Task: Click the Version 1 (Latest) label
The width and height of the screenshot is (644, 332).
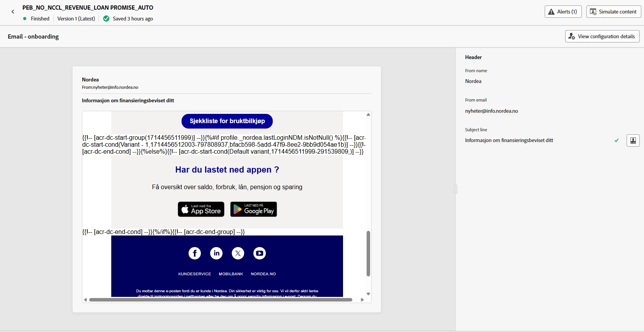Action: (76, 19)
